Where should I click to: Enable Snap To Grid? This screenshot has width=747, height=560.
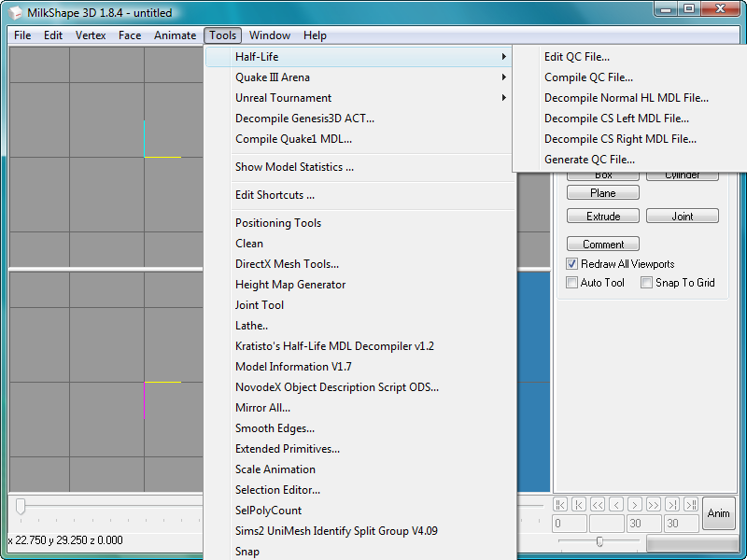click(646, 283)
